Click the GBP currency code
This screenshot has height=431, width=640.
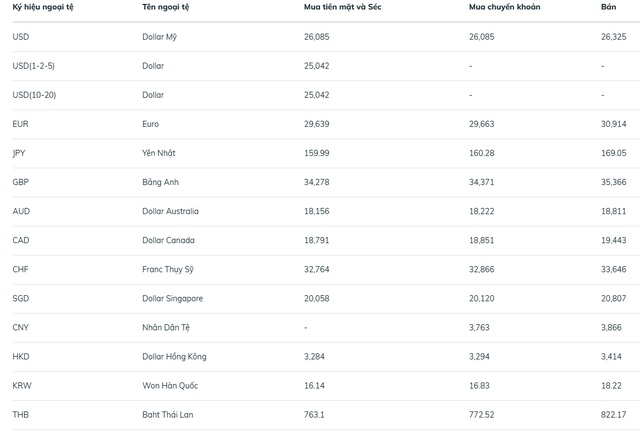(x=20, y=182)
